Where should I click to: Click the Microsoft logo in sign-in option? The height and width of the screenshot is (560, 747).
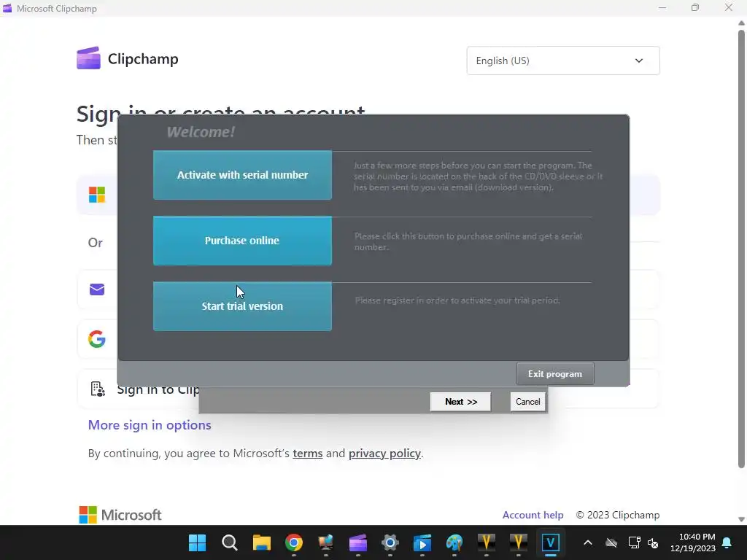click(97, 194)
